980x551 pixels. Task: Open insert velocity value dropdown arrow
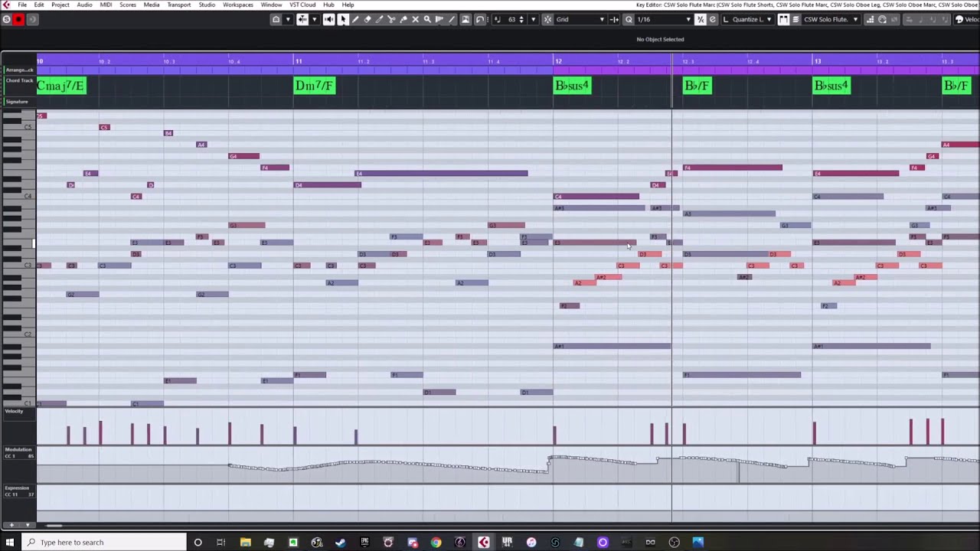pyautogui.click(x=533, y=19)
